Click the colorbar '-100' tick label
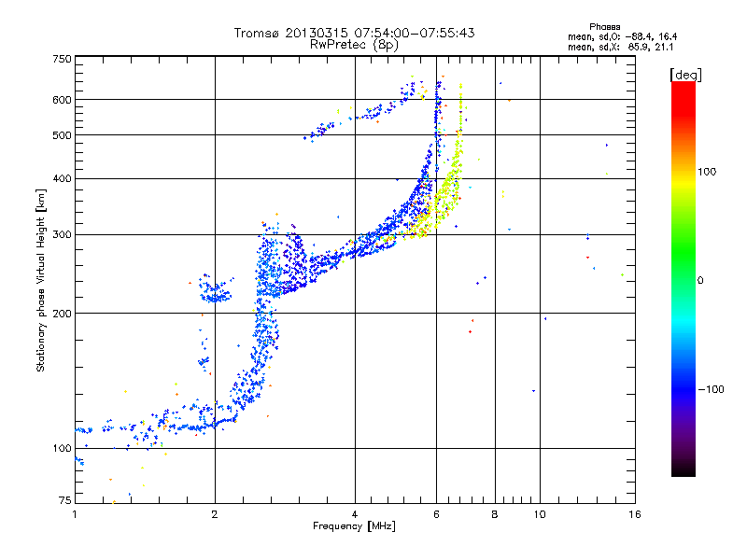 (712, 389)
